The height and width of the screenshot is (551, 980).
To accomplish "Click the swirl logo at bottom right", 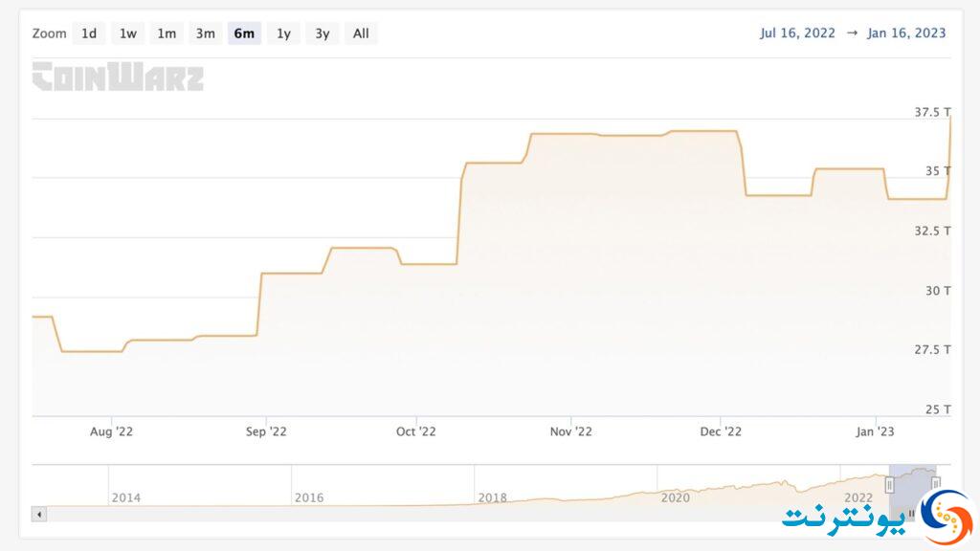I will click(947, 516).
